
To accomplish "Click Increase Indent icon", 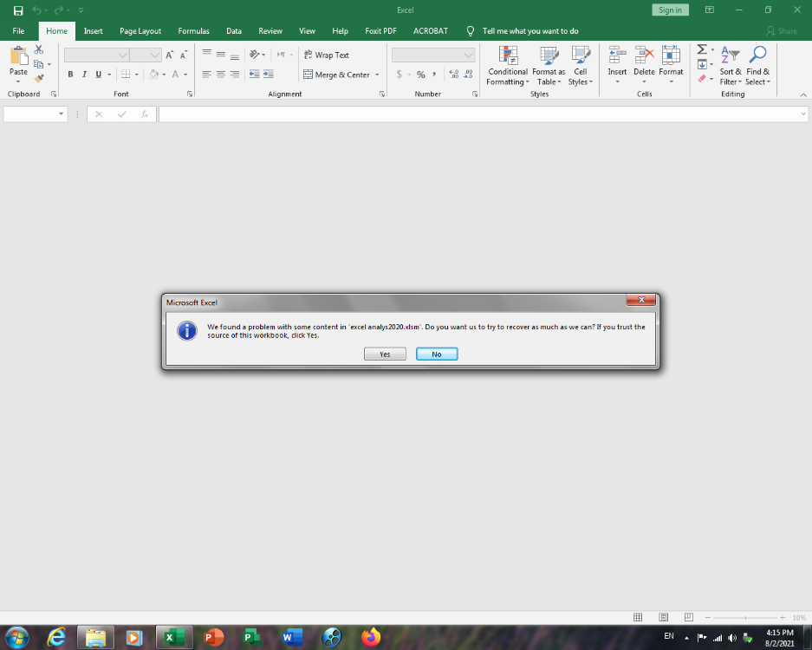I will 269,74.
